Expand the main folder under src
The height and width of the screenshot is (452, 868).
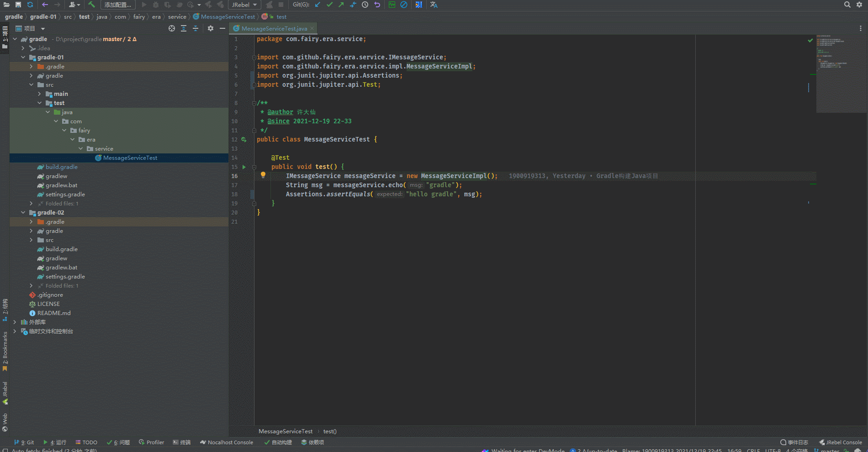tap(40, 94)
